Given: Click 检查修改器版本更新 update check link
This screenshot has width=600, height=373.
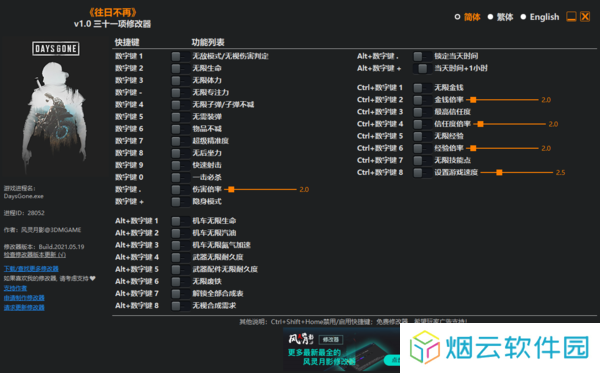Looking at the screenshot, I should coord(35,255).
